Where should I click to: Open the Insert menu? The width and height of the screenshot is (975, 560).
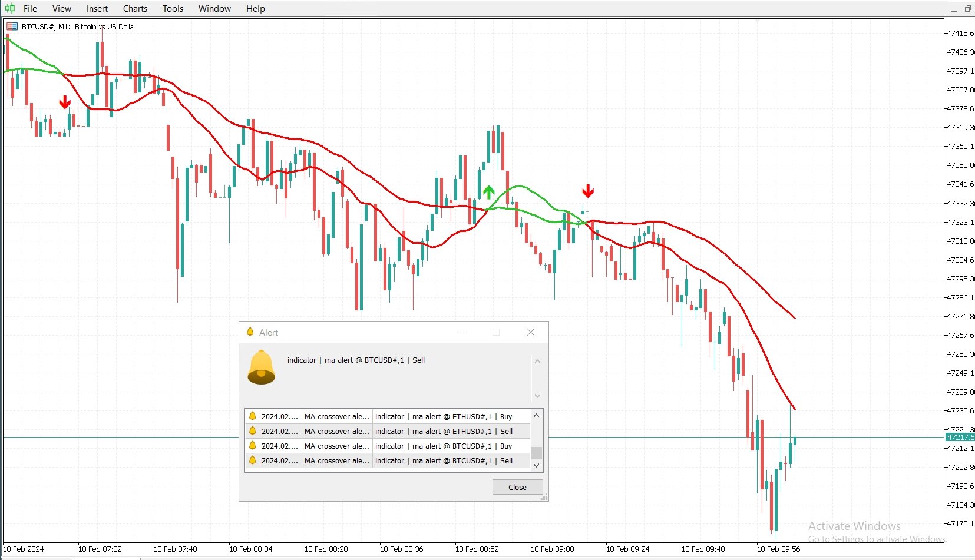pos(97,8)
